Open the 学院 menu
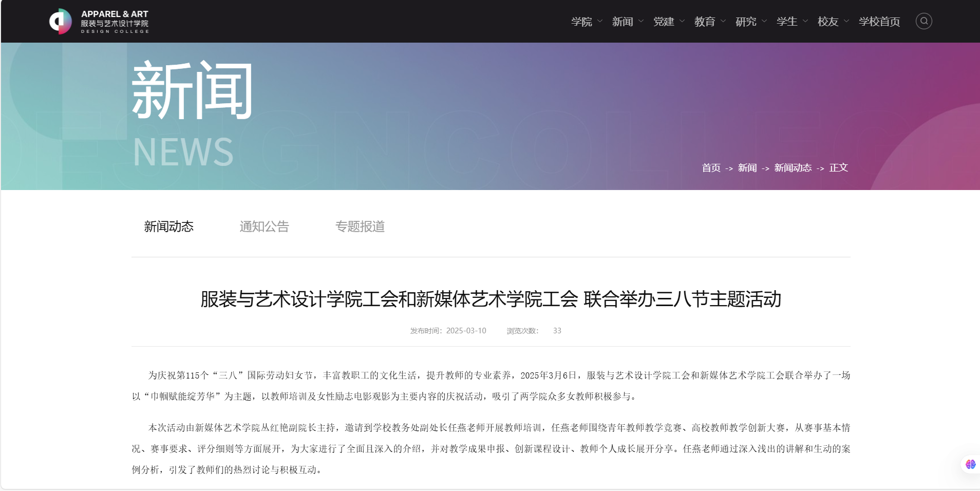The height and width of the screenshot is (491, 980). pyautogui.click(x=581, y=22)
